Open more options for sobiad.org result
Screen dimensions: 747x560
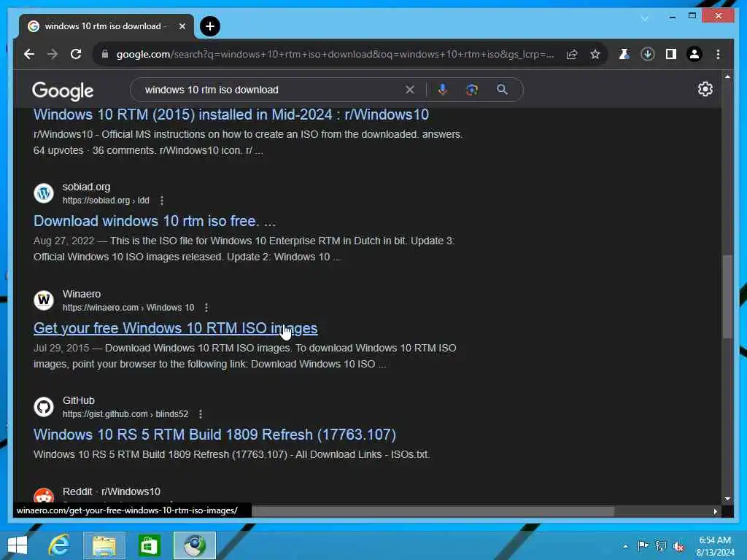tap(162, 201)
